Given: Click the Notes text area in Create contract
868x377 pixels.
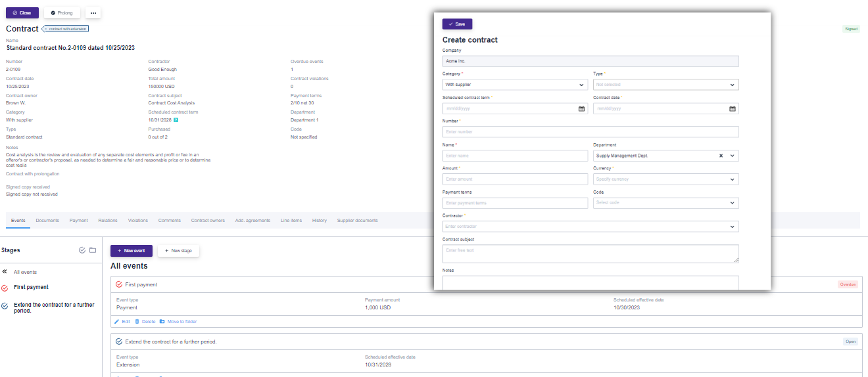Looking at the screenshot, I should tap(591, 282).
